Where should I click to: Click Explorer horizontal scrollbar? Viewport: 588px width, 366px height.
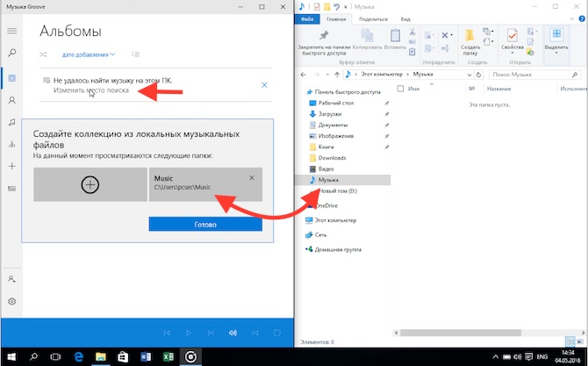(x=461, y=333)
